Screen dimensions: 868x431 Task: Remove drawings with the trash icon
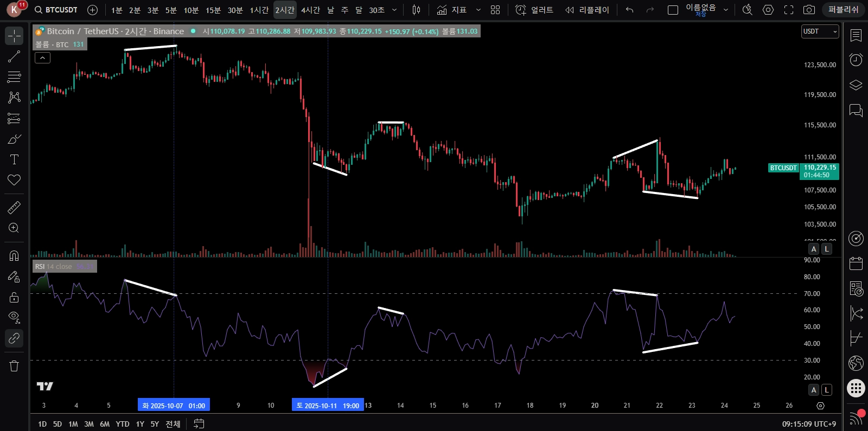click(14, 366)
